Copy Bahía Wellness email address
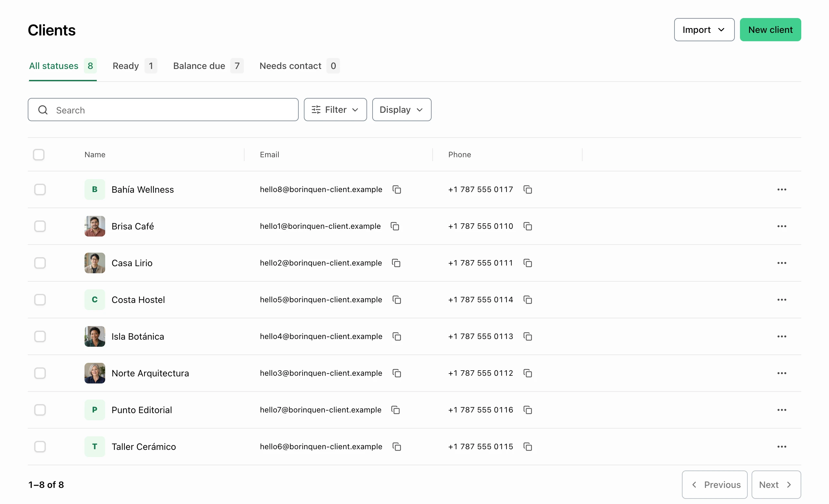Screen dimensions: 829x504 (x=397, y=189)
